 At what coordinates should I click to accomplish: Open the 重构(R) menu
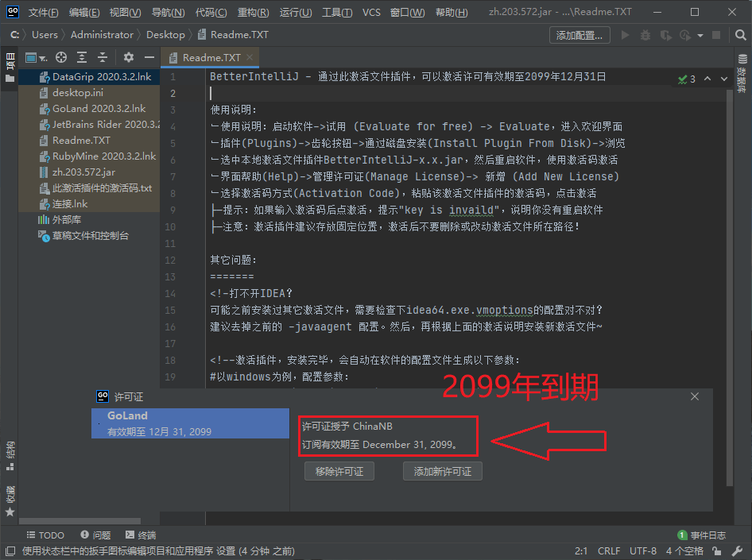pos(254,12)
